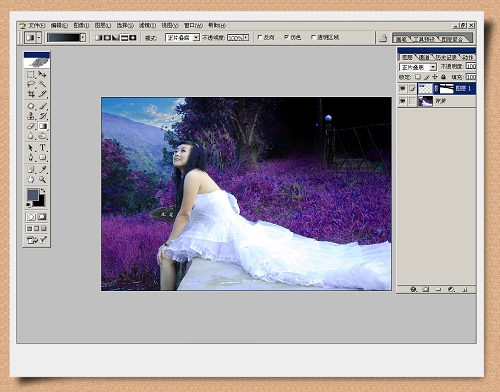The image size is (500, 392).
Task: Swap foreground and background colors arrow
Action: (43, 191)
